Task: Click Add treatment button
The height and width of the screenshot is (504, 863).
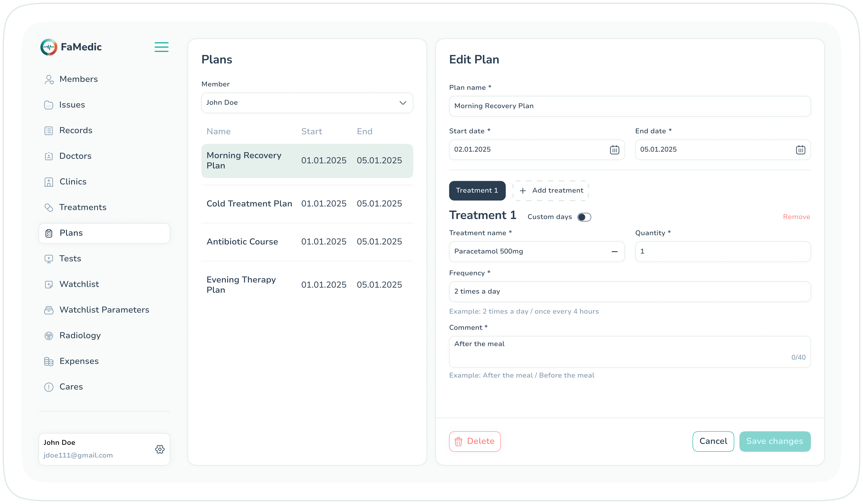Action: click(x=550, y=191)
